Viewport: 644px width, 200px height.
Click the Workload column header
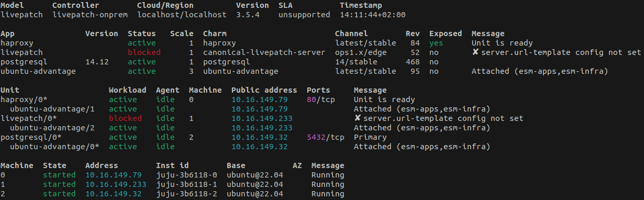128,90
